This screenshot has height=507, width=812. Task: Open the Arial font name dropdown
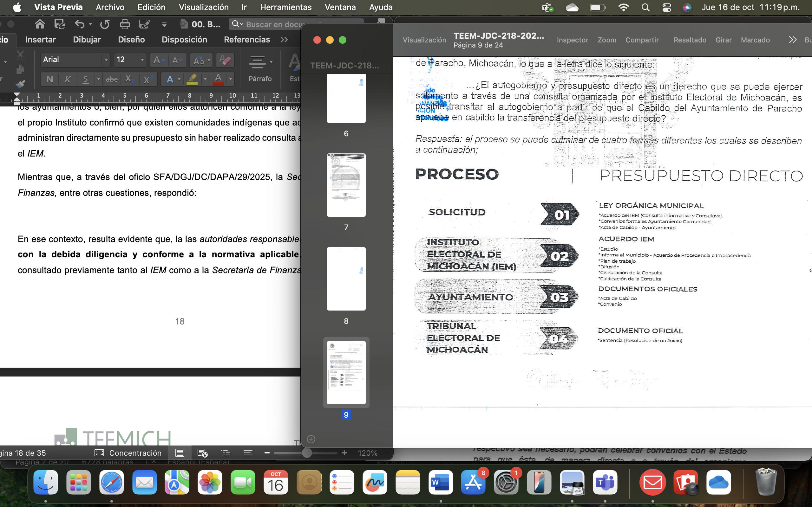click(106, 60)
